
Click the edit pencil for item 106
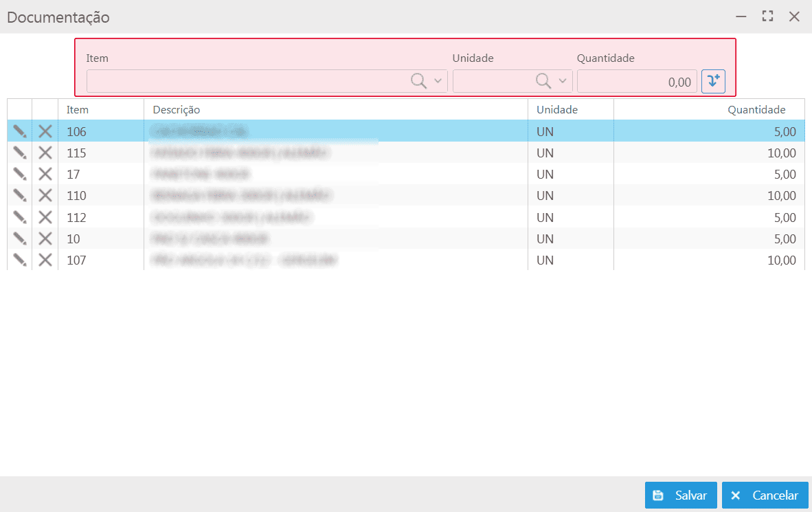click(19, 131)
